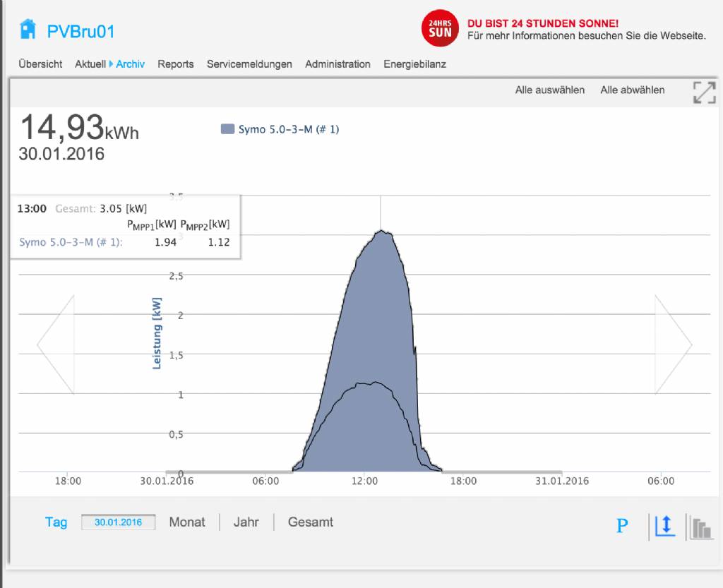This screenshot has width=723, height=588.
Task: Click the 24hrs Sun red badge
Action: [x=440, y=28]
